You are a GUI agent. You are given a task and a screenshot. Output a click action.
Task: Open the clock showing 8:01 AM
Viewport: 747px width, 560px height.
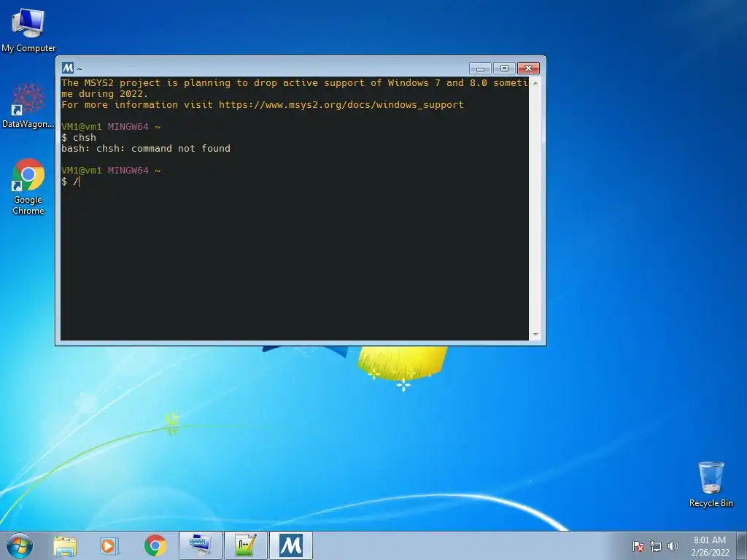coord(710,546)
